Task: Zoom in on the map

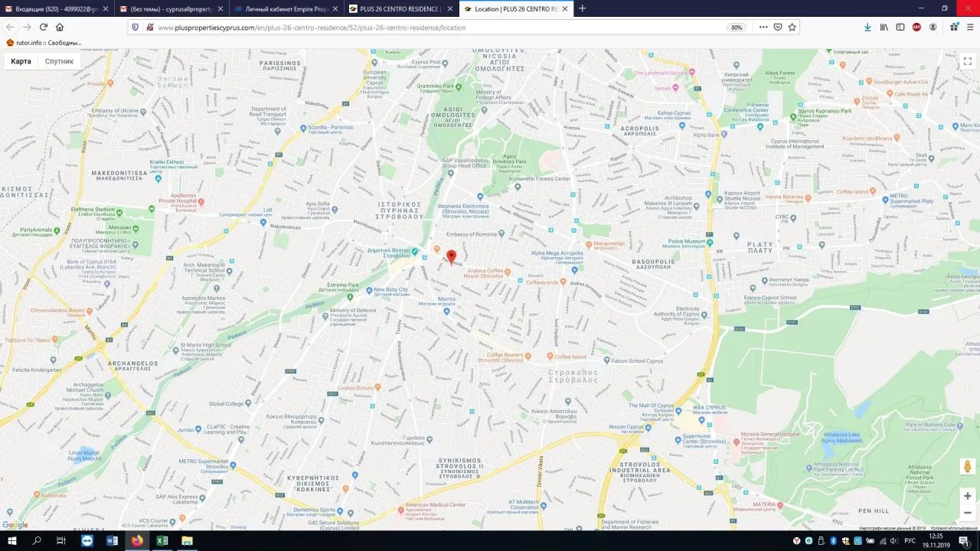Action: pyautogui.click(x=967, y=496)
